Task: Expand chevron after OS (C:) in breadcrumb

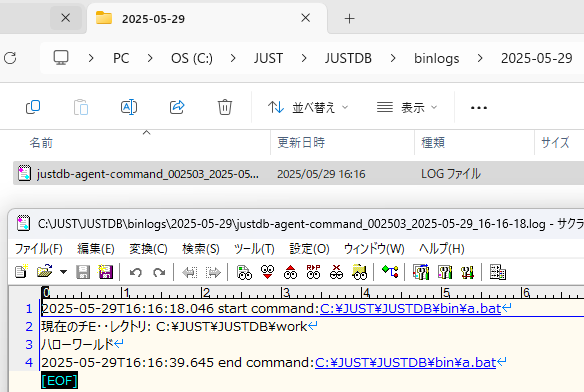Action: click(x=233, y=58)
